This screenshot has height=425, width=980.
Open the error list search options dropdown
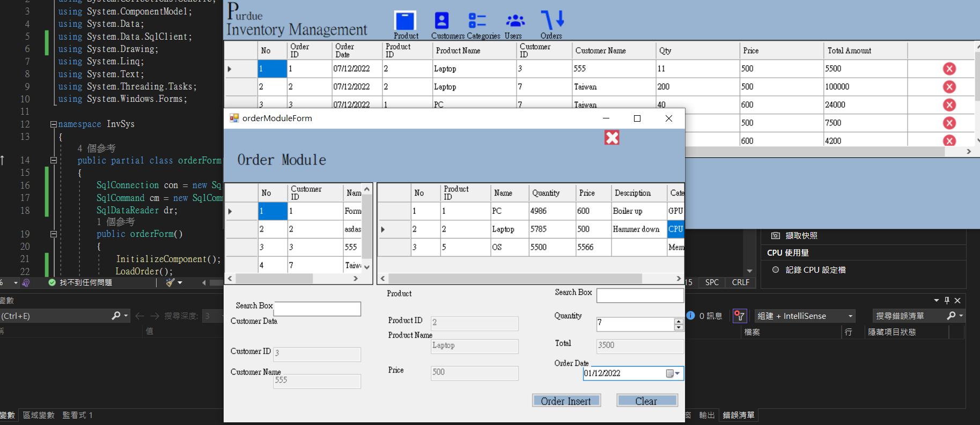pyautogui.click(x=961, y=316)
